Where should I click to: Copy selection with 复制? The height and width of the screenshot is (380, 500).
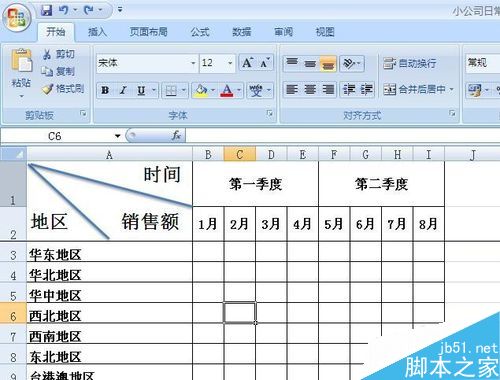59,71
